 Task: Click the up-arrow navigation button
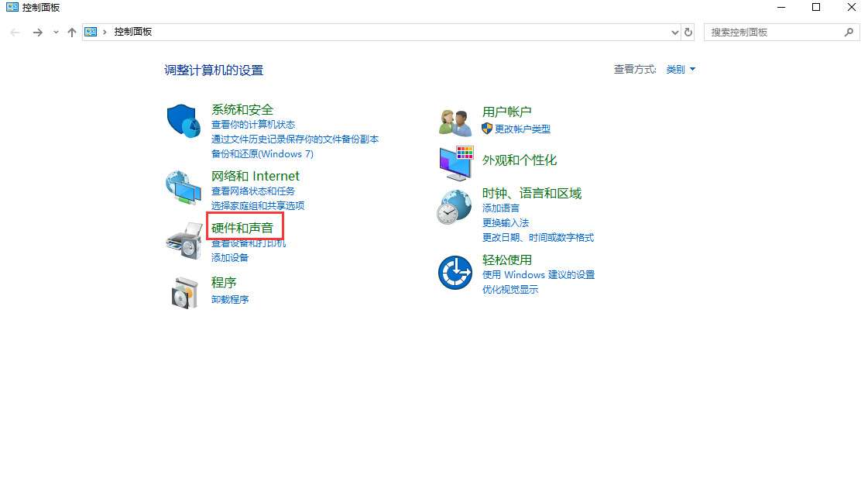(x=72, y=32)
